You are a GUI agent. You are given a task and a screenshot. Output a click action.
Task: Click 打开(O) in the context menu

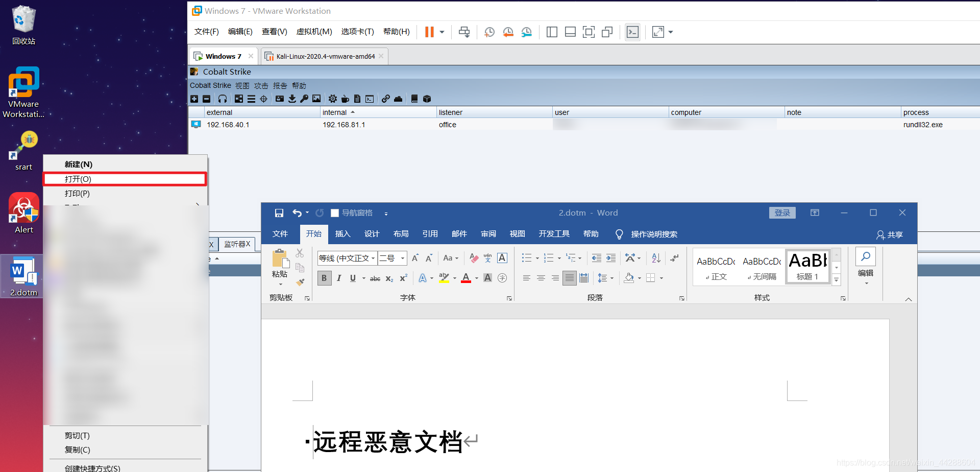pyautogui.click(x=125, y=179)
